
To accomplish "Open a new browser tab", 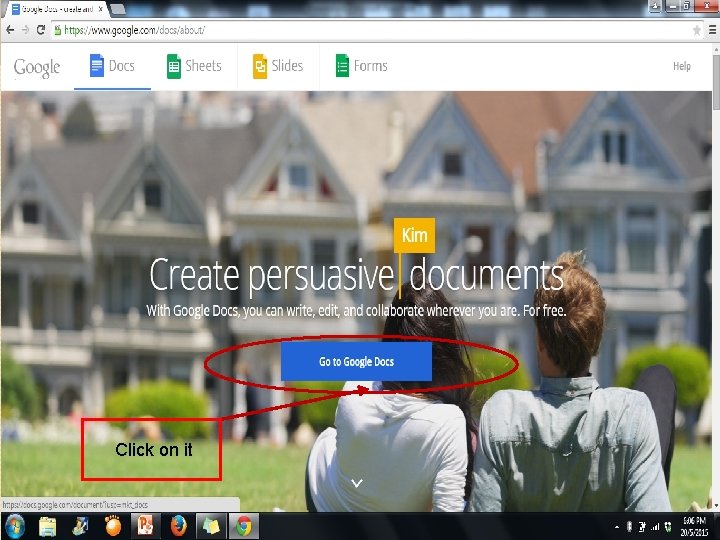I will [x=118, y=9].
